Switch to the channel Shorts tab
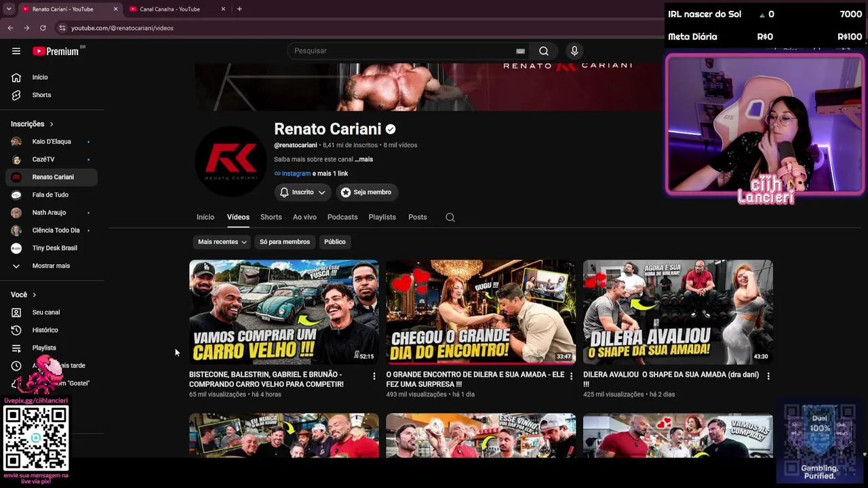The height and width of the screenshot is (488, 868). pyautogui.click(x=271, y=217)
